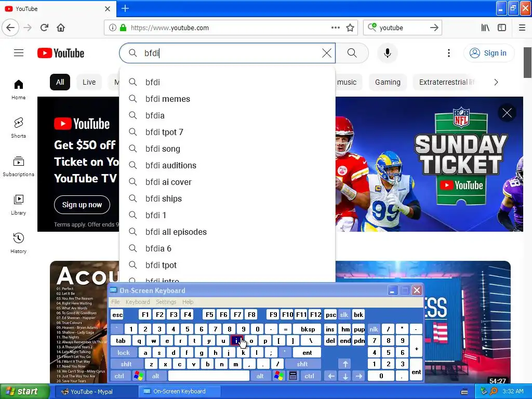Click the YouTube logo
Image resolution: width=532 pixels, height=399 pixels.
tap(61, 53)
